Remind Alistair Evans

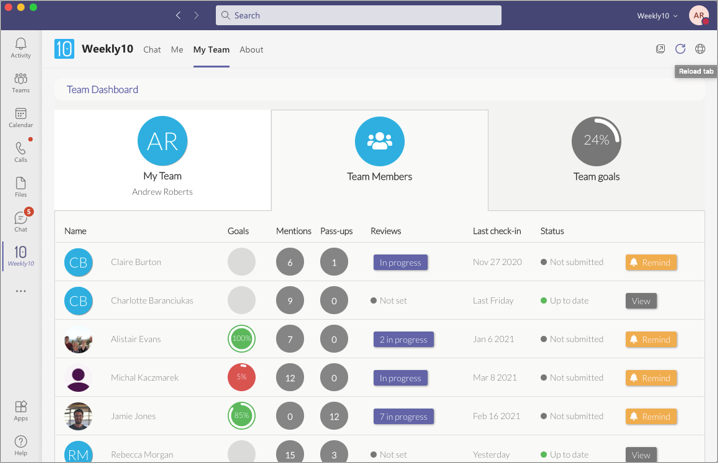tap(651, 339)
